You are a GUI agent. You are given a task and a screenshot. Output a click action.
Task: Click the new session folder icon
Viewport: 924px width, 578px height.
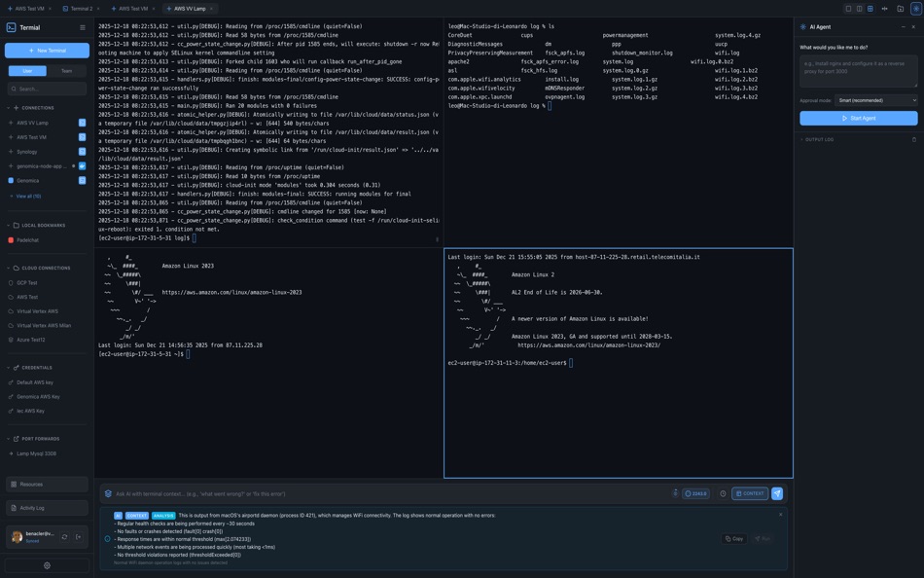click(900, 9)
